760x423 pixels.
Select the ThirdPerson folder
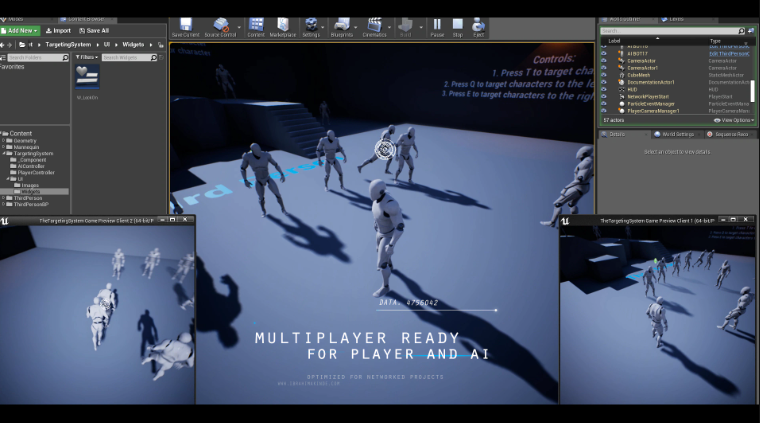pos(24,198)
